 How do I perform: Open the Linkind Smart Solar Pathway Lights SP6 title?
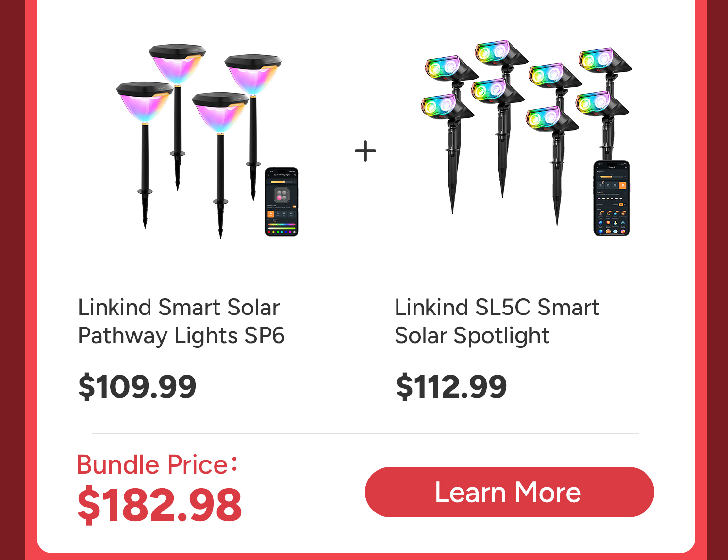181,321
